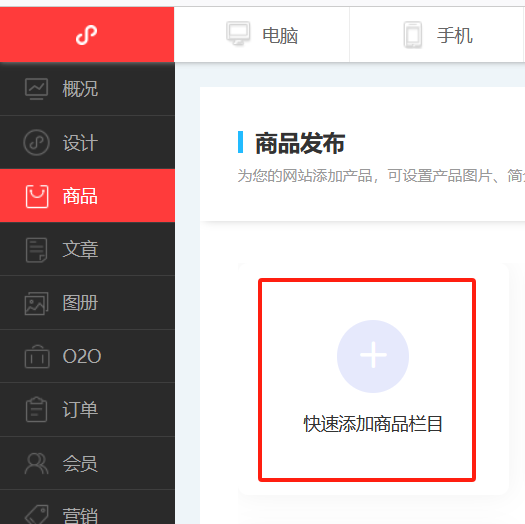This screenshot has width=525, height=524.
Task: Click the 商品 shopping bag icon
Action: tap(37, 196)
